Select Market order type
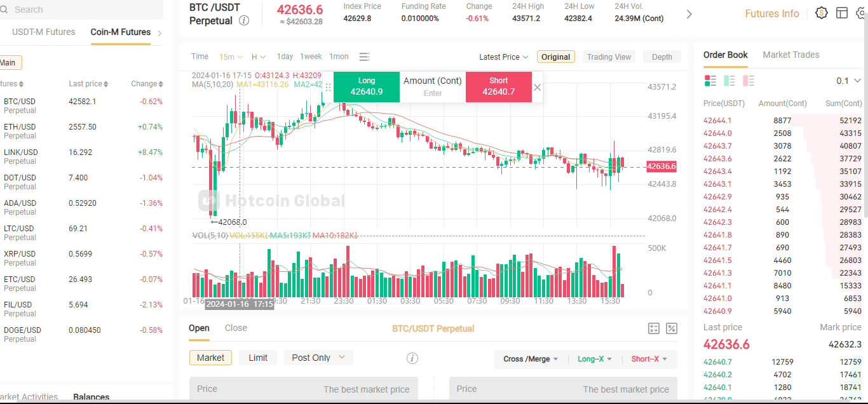Image resolution: width=868 pixels, height=404 pixels. (x=210, y=358)
